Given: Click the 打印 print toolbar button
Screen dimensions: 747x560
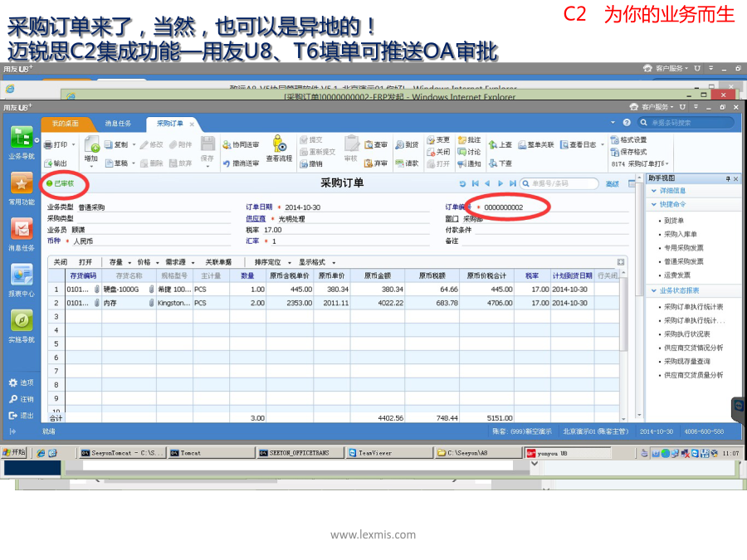Looking at the screenshot, I should click(x=56, y=144).
